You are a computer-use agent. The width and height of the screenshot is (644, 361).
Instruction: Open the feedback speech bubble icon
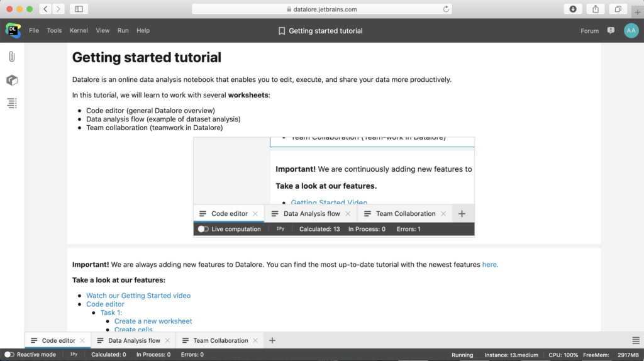point(611,31)
